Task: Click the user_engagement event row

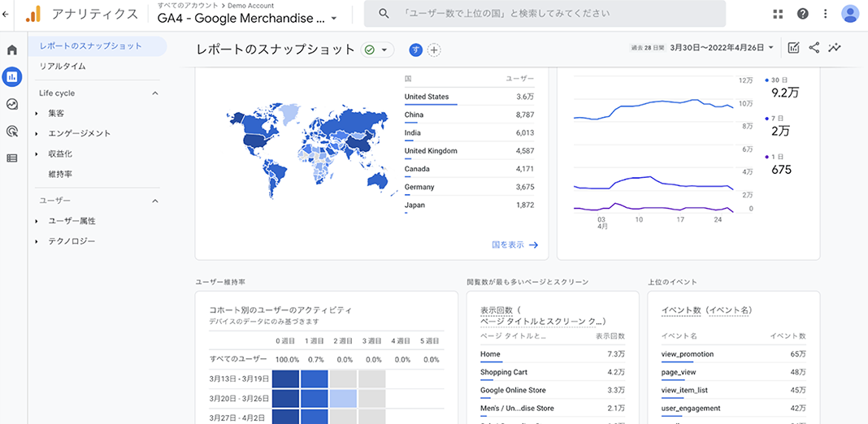Action: click(x=733, y=409)
